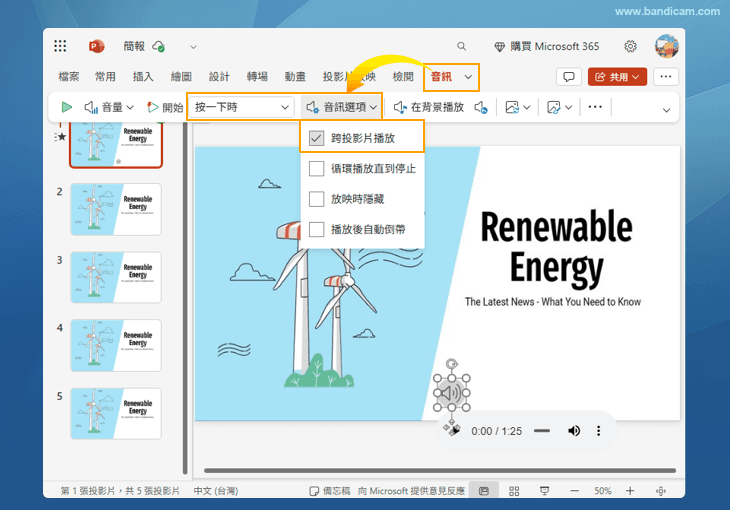Open the 音量 volume dropdown

[109, 107]
